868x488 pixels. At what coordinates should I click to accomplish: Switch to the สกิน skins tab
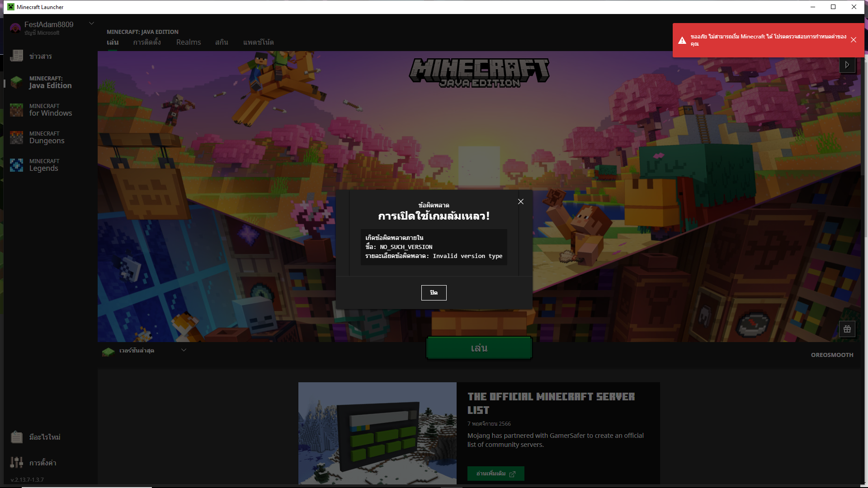tap(222, 42)
